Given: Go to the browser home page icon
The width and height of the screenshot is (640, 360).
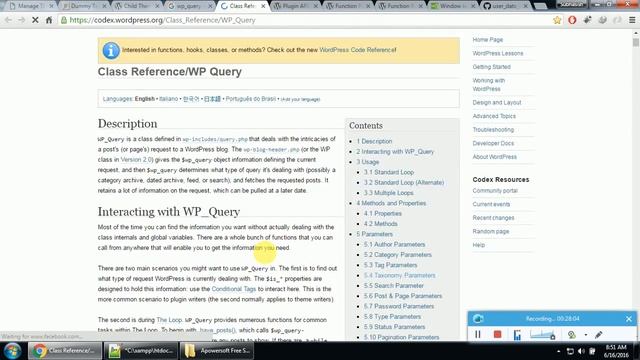Looking at the screenshot, I should [49, 20].
